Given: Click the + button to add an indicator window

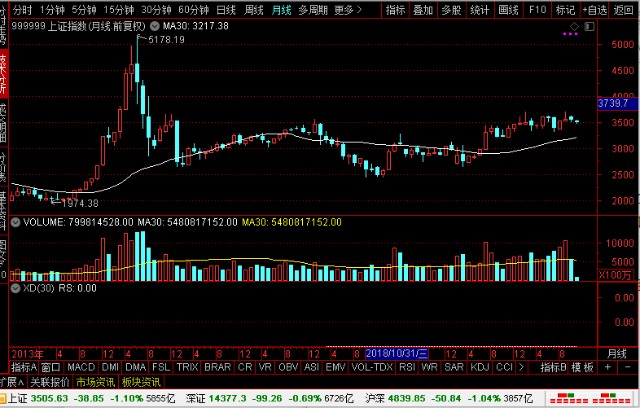Looking at the screenshot, I should pos(608,368).
